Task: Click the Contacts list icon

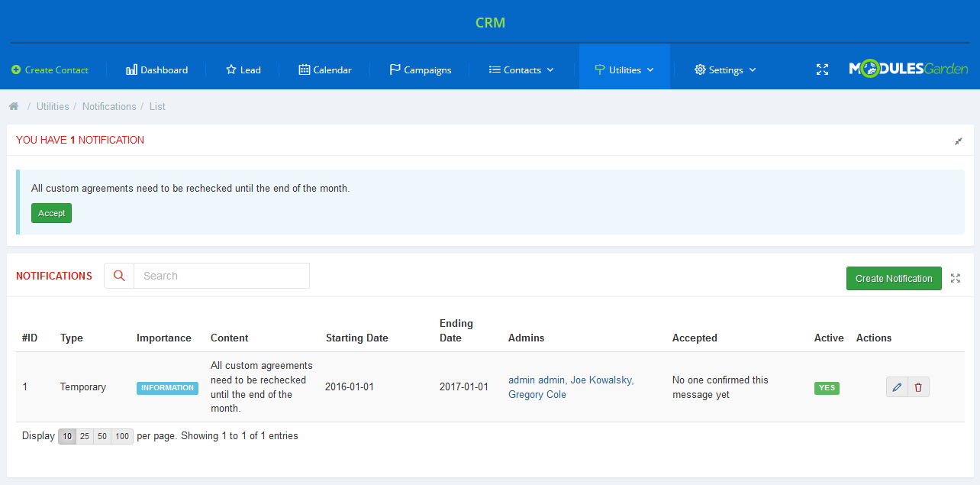Action: pos(495,70)
